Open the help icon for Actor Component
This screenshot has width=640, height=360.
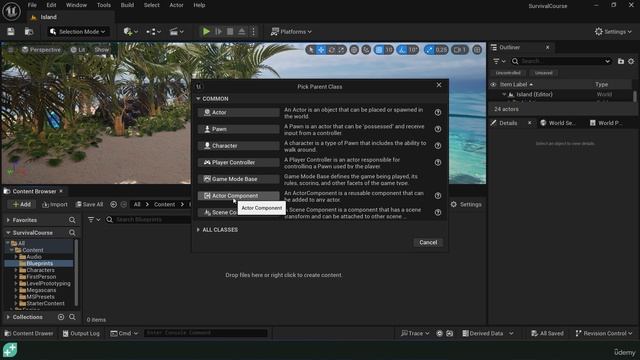[x=438, y=196]
